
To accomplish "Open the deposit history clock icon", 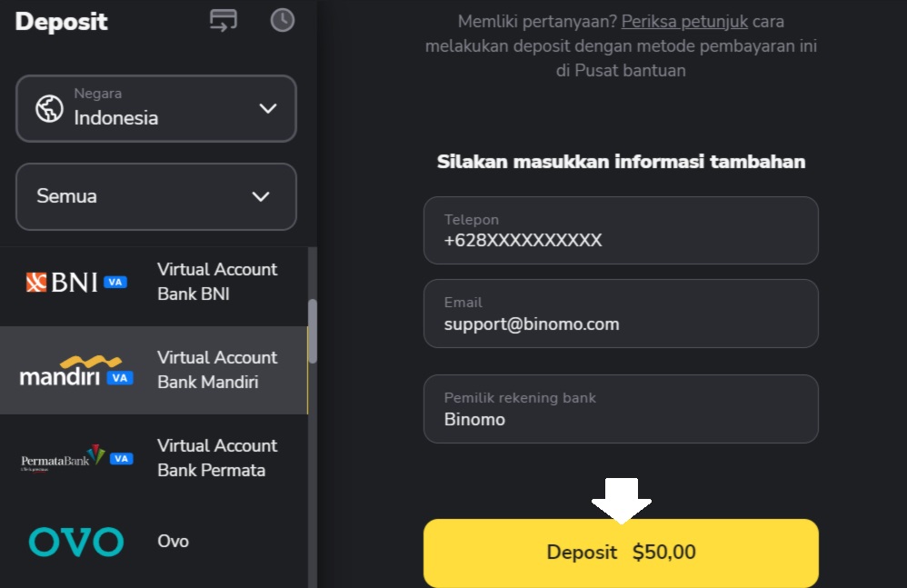I will tap(283, 20).
